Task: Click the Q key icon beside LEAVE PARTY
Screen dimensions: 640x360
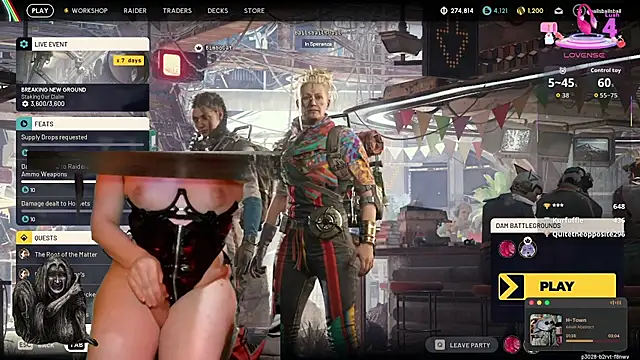Action: (439, 345)
